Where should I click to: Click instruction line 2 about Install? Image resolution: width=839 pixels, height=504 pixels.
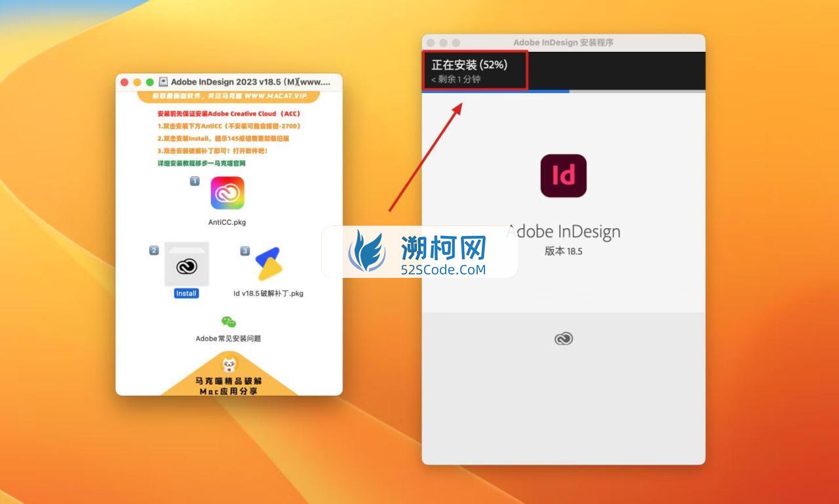[224, 138]
